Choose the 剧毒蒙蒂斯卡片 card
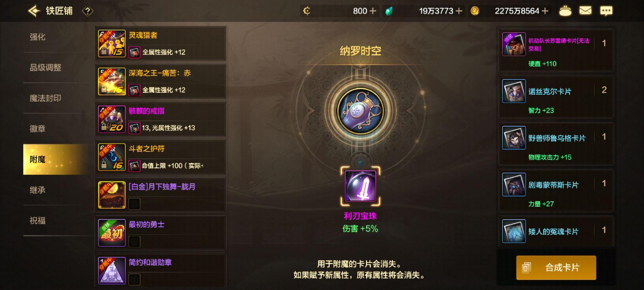 tap(556, 191)
